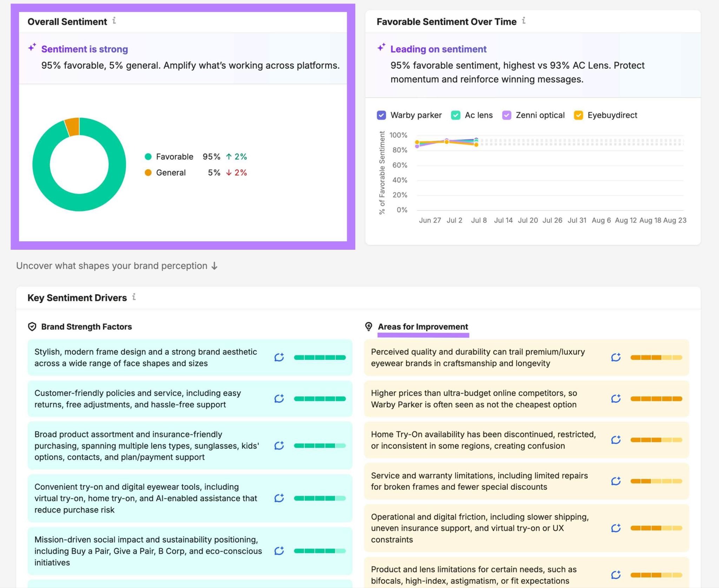
Task: Select the Operational and digital friction card text
Action: 480,528
